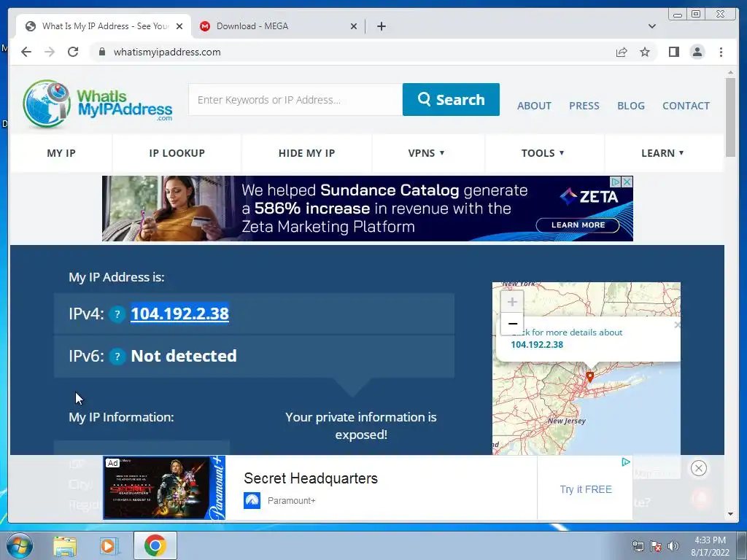Open the network tray icon

(x=638, y=546)
